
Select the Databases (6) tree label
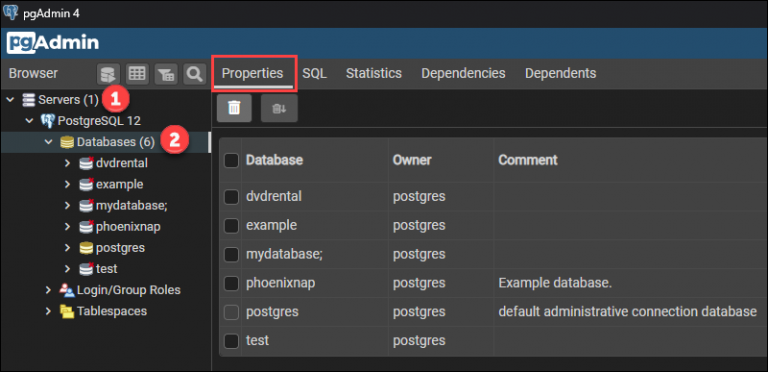click(x=116, y=142)
